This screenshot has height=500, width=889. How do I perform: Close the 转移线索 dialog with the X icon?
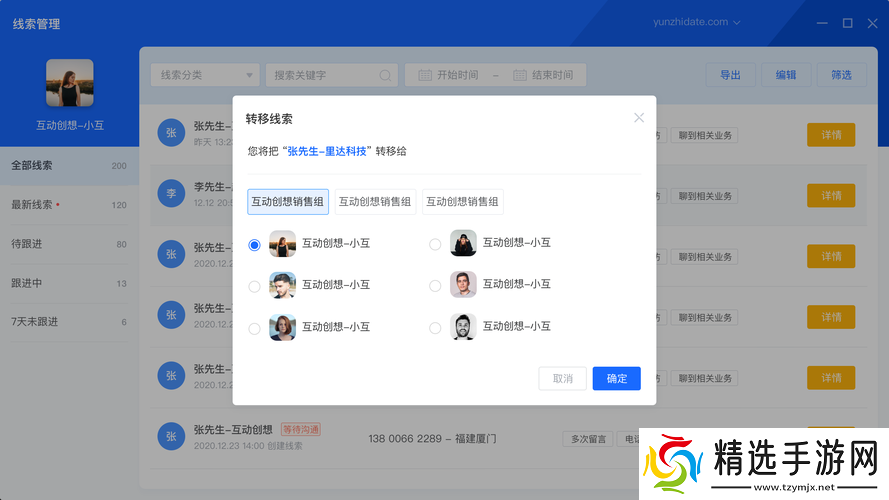point(639,118)
